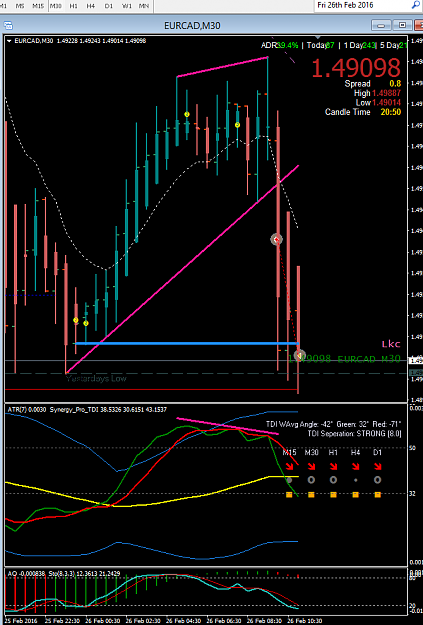Viewport: 423px width, 625px height.
Task: Minimize the EURCAD,M30 chart window
Action: coord(381,26)
